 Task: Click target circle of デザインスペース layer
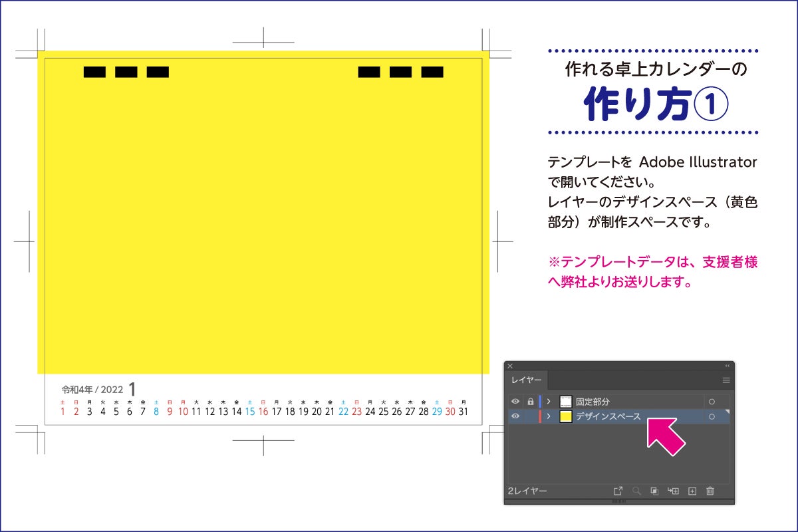[712, 416]
